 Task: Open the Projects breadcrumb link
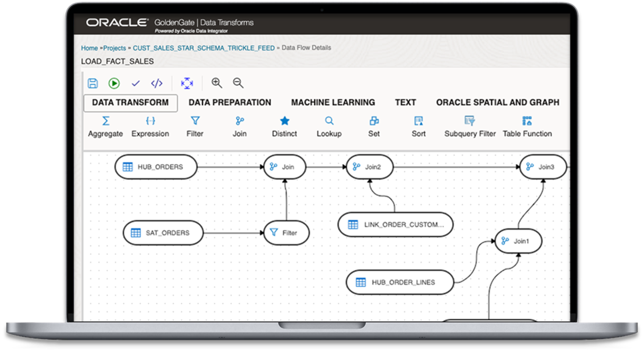point(115,48)
